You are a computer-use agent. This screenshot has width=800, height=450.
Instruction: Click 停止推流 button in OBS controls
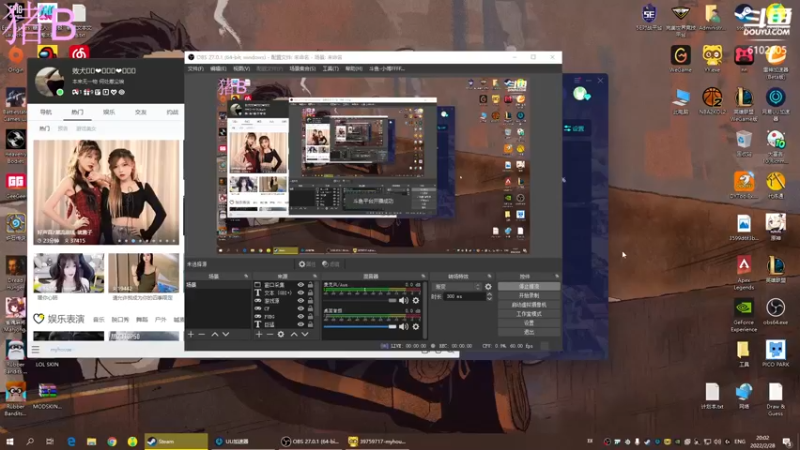point(529,286)
